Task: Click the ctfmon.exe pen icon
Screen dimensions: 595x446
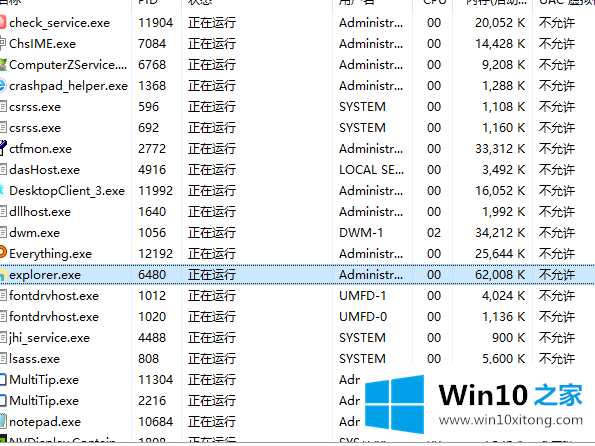Action: 3,148
